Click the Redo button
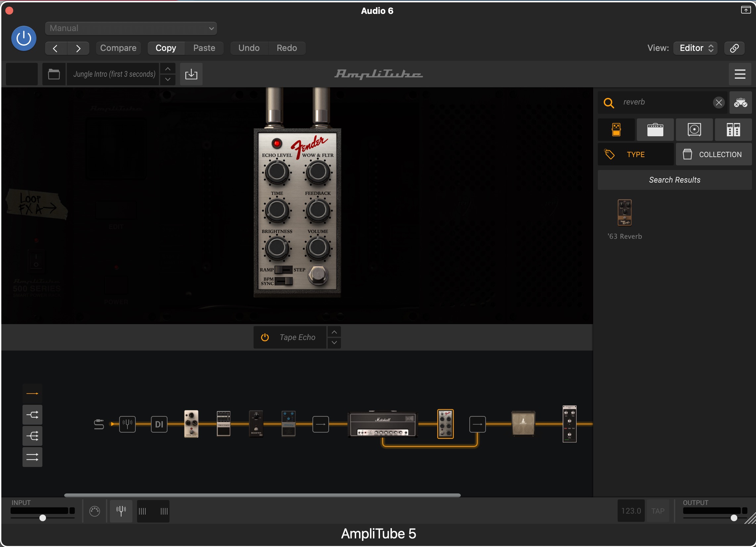Viewport: 756px width, 547px height. coord(287,48)
